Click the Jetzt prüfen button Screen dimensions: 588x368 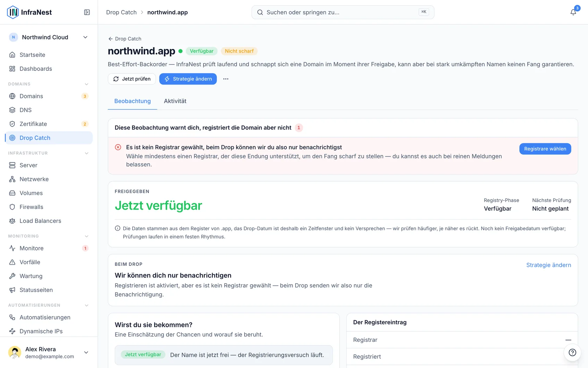tap(132, 79)
